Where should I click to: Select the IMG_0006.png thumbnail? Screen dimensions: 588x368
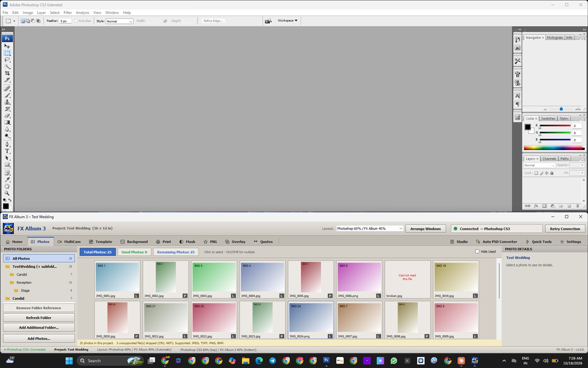(x=359, y=280)
